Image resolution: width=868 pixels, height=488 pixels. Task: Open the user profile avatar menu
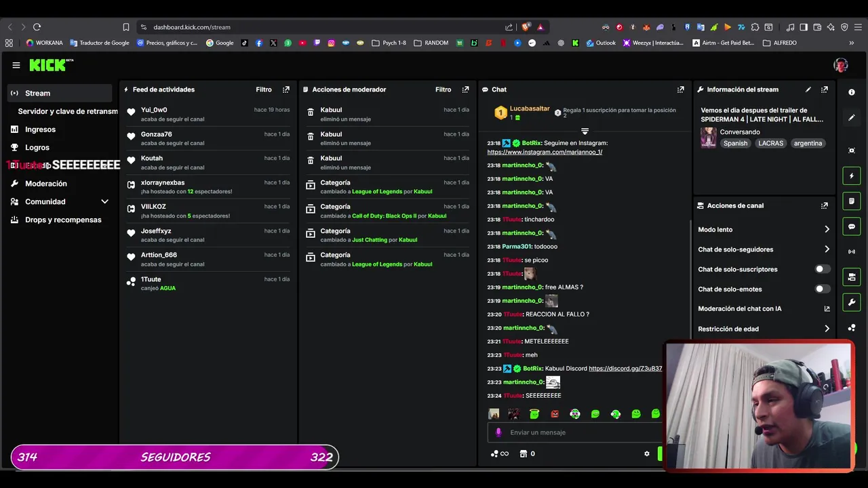(841, 65)
